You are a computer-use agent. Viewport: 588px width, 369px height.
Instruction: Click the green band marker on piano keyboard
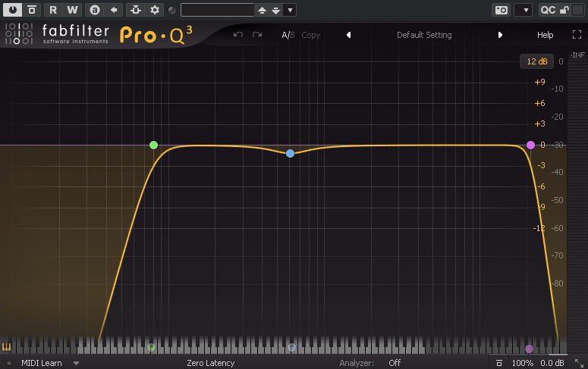click(x=151, y=348)
